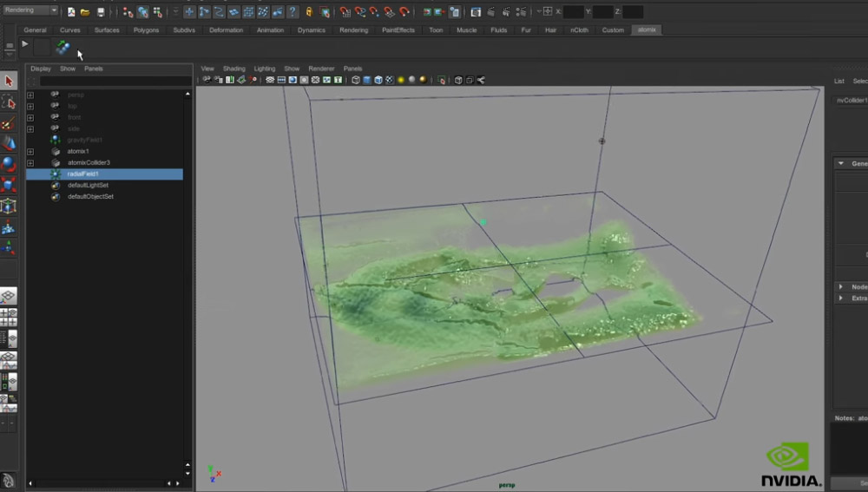Viewport: 868px width, 492px height.
Task: Expand the atomix1 node
Action: tap(30, 152)
